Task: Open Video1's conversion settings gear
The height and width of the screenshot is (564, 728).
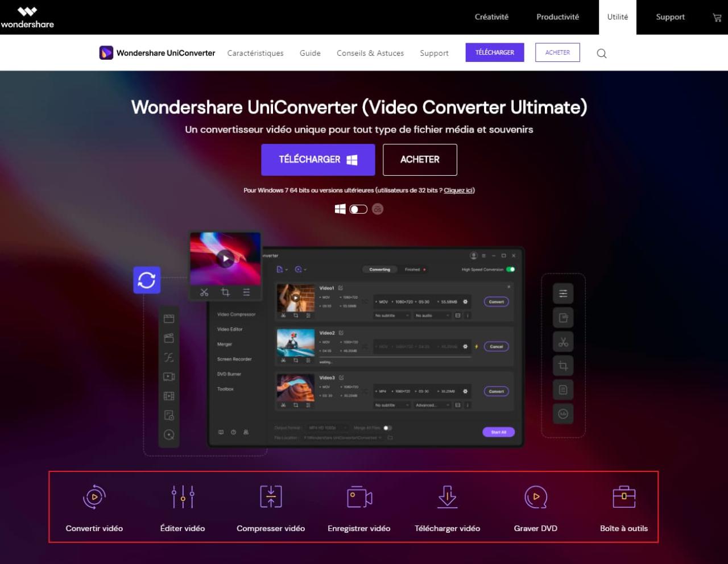Action: point(465,302)
